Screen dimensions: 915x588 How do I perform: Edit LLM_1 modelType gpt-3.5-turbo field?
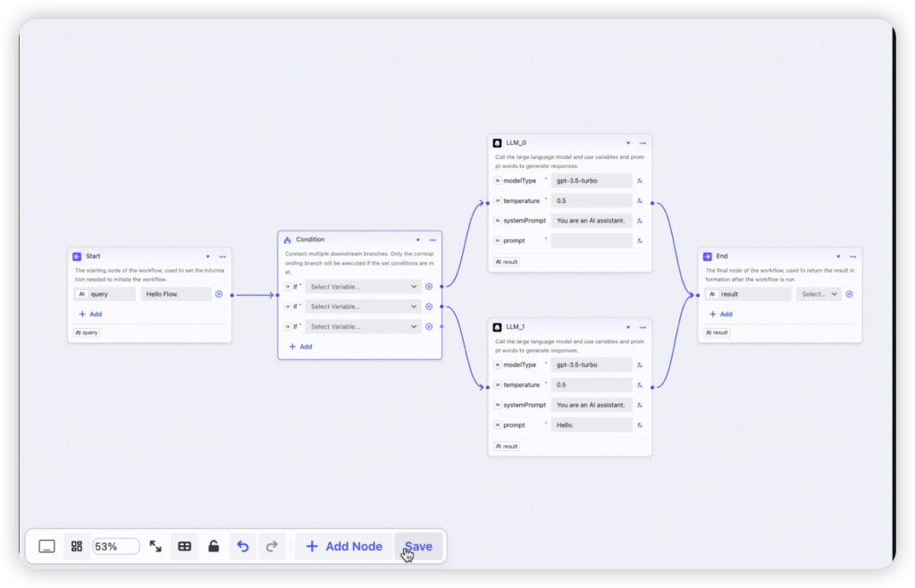click(x=592, y=365)
